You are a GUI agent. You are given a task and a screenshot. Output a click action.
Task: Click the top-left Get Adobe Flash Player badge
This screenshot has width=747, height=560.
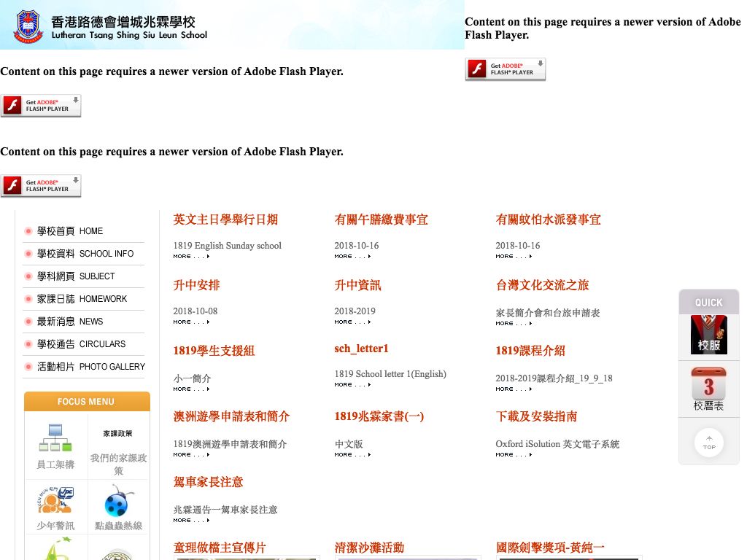click(x=41, y=106)
